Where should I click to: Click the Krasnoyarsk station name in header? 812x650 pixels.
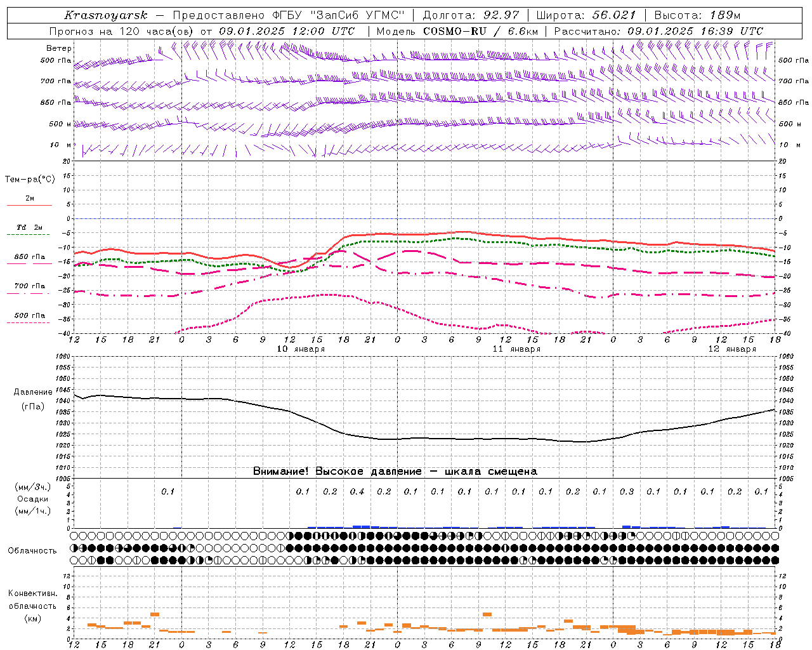pyautogui.click(x=106, y=15)
